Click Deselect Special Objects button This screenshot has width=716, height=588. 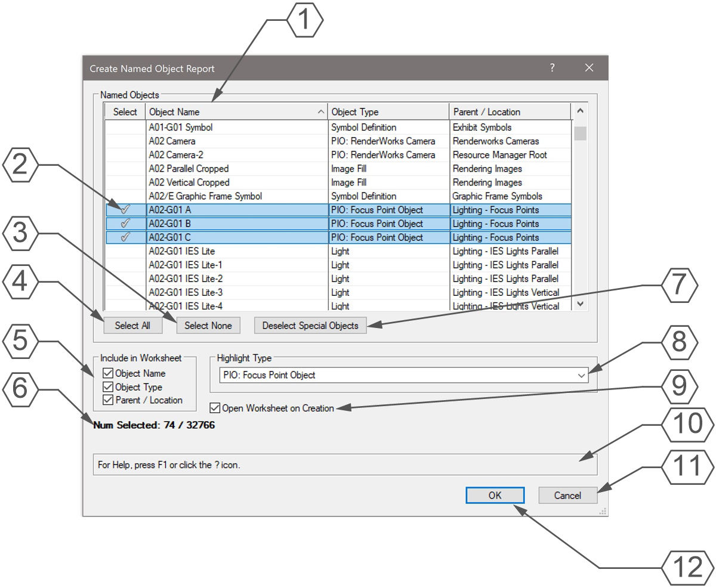pyautogui.click(x=310, y=326)
